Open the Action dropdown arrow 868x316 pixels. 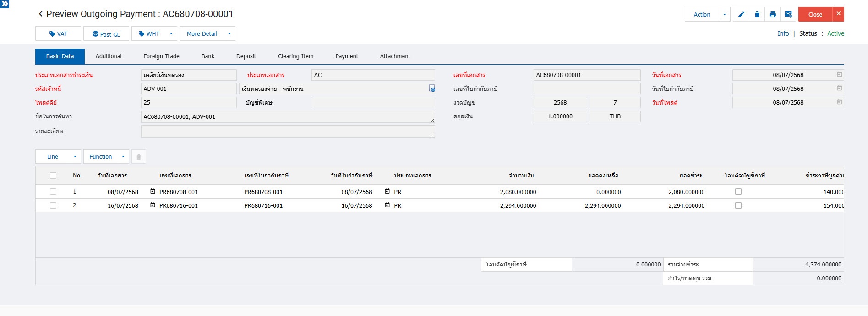tap(724, 14)
